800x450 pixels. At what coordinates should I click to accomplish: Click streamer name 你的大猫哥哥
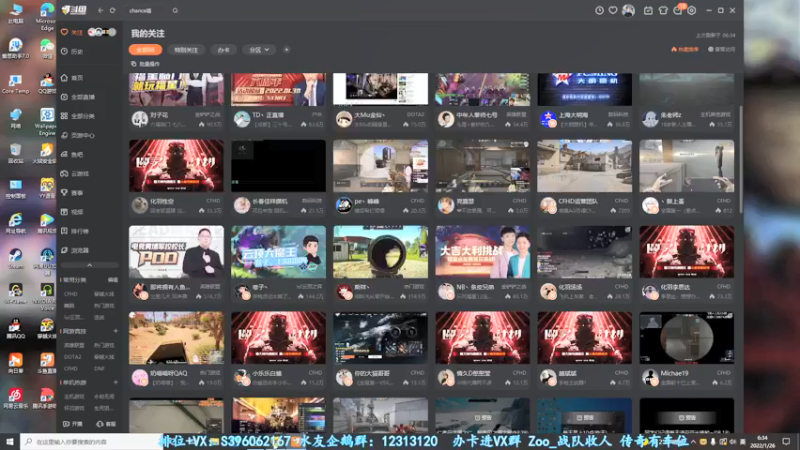(x=371, y=373)
